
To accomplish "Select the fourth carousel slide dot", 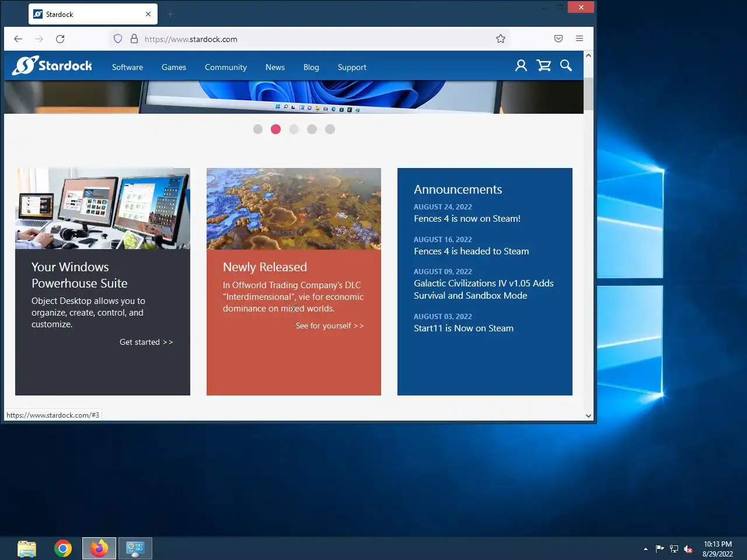I will tap(312, 129).
